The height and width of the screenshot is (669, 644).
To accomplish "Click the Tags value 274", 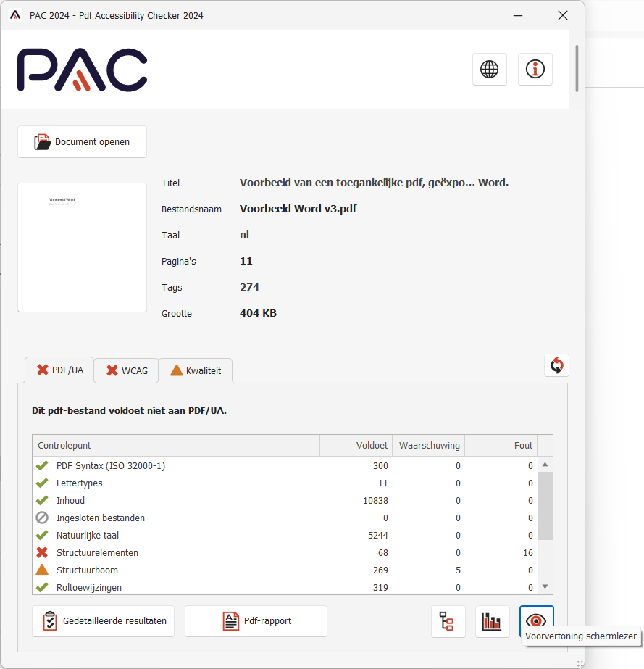I will [249, 287].
